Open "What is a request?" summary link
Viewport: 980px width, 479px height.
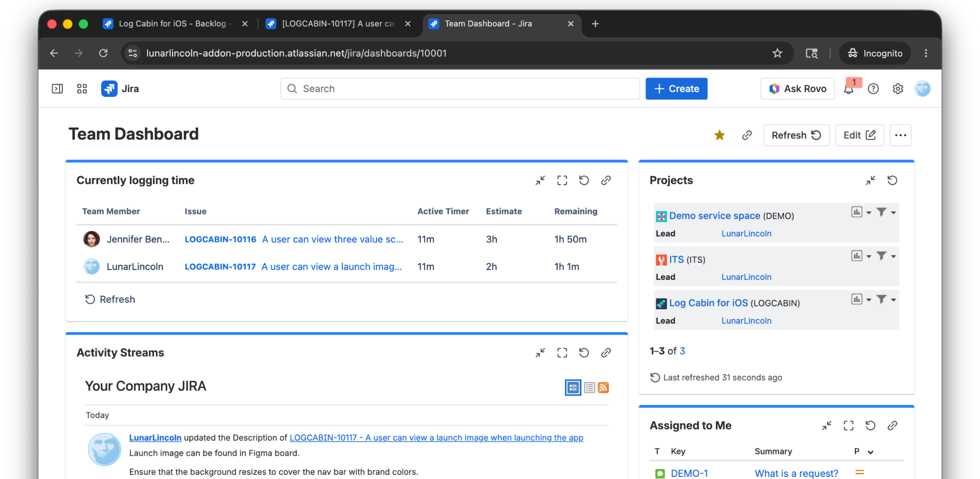point(797,473)
